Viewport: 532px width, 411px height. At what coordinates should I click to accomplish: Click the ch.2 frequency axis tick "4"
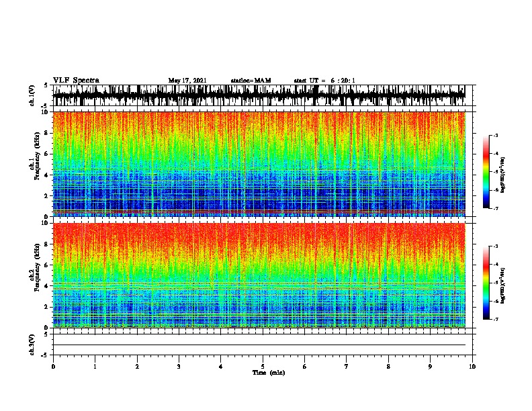point(47,286)
